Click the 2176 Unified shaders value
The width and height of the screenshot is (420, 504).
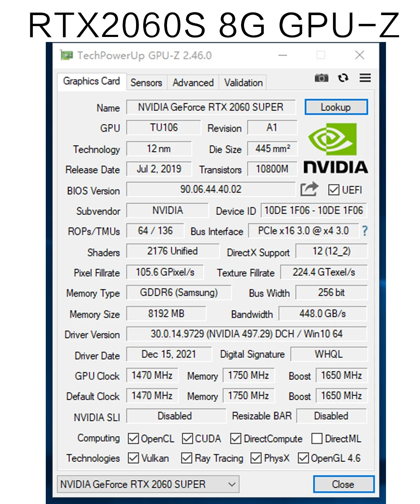[x=172, y=251]
